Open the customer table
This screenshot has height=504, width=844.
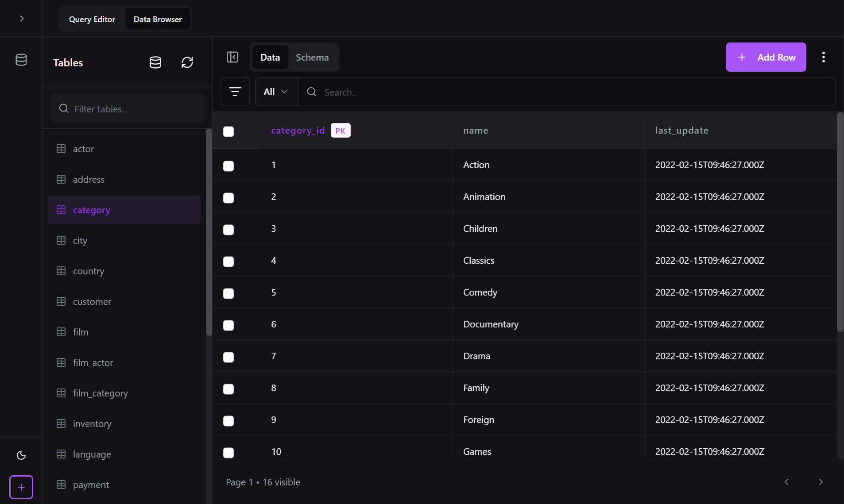pyautogui.click(x=124, y=301)
